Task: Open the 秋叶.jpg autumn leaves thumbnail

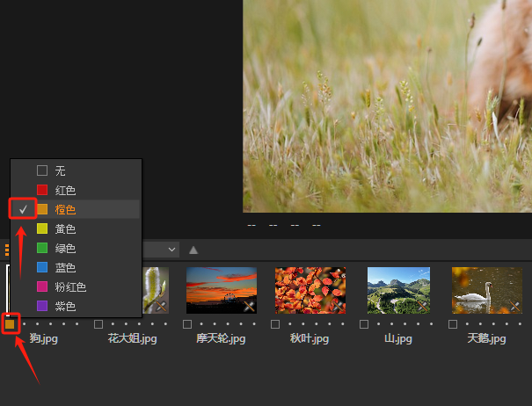Action: 310,290
